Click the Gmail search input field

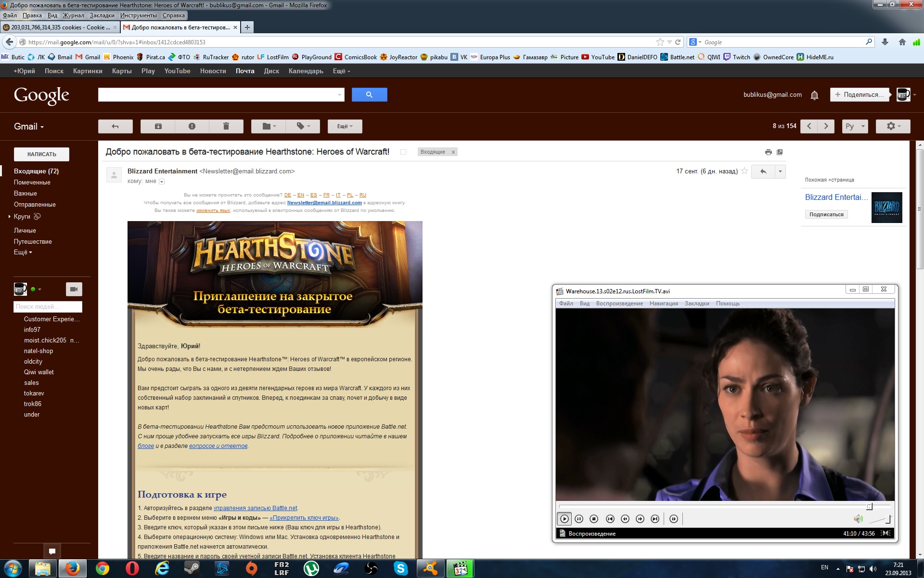[219, 95]
